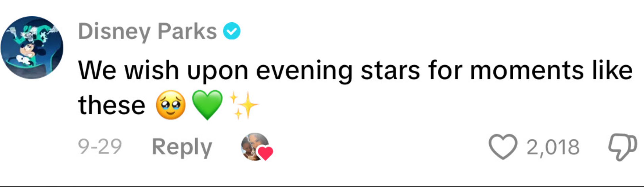Click "We wish" at the comment start
644x187 pixels.
(x=128, y=71)
